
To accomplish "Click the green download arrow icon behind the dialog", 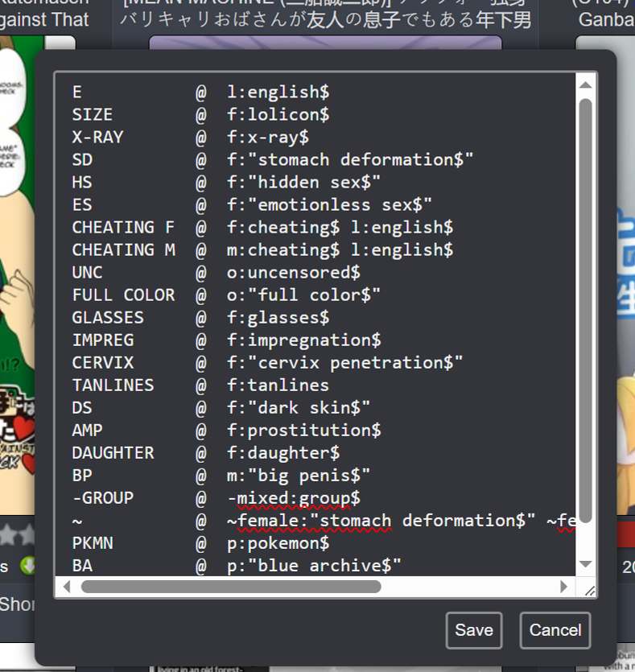I will 27,566.
